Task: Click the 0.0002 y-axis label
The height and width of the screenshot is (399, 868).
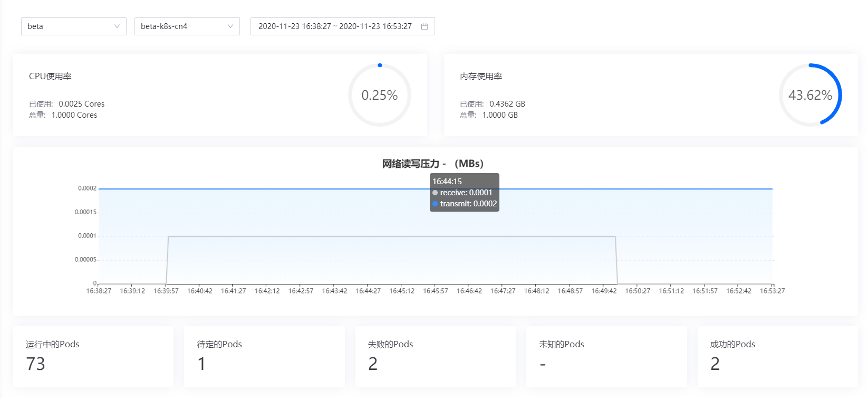Action: pyautogui.click(x=88, y=188)
